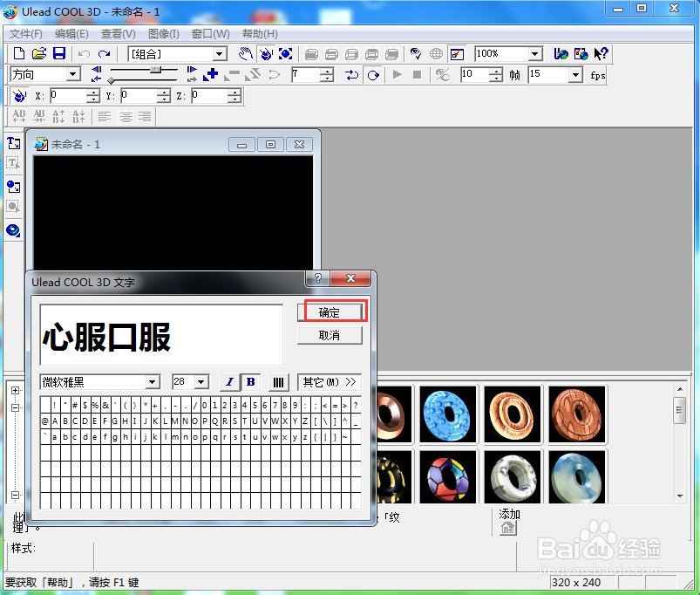Open a file with the folder icon
Viewport: 700px width, 595px height.
pos(39,53)
